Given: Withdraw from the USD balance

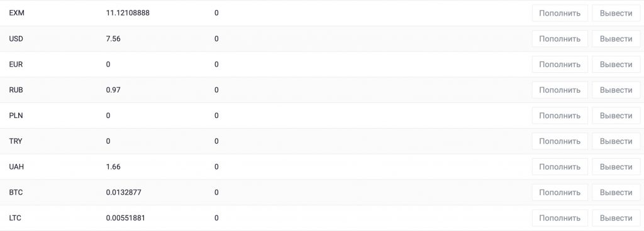Looking at the screenshot, I should tap(616, 39).
